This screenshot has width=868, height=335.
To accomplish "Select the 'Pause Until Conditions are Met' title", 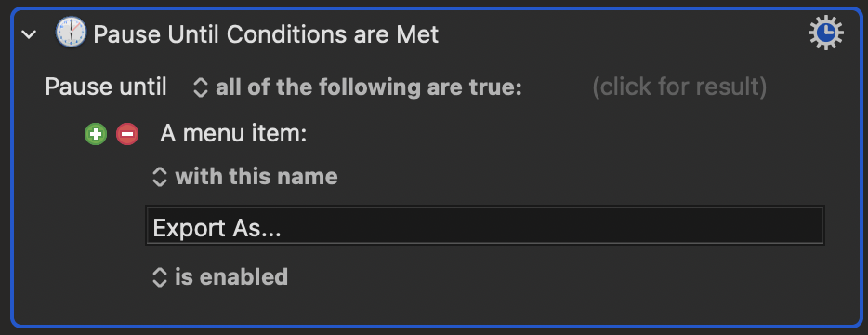I will click(267, 35).
